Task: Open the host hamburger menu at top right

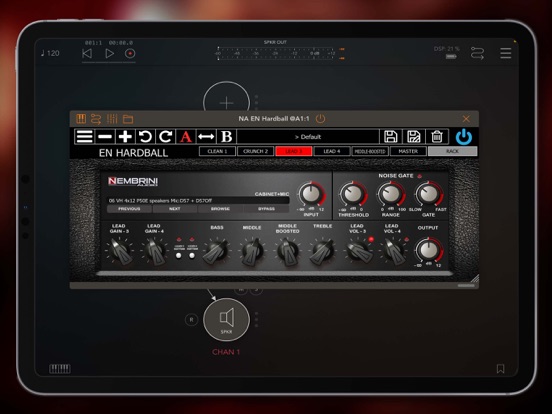Action: click(506, 53)
